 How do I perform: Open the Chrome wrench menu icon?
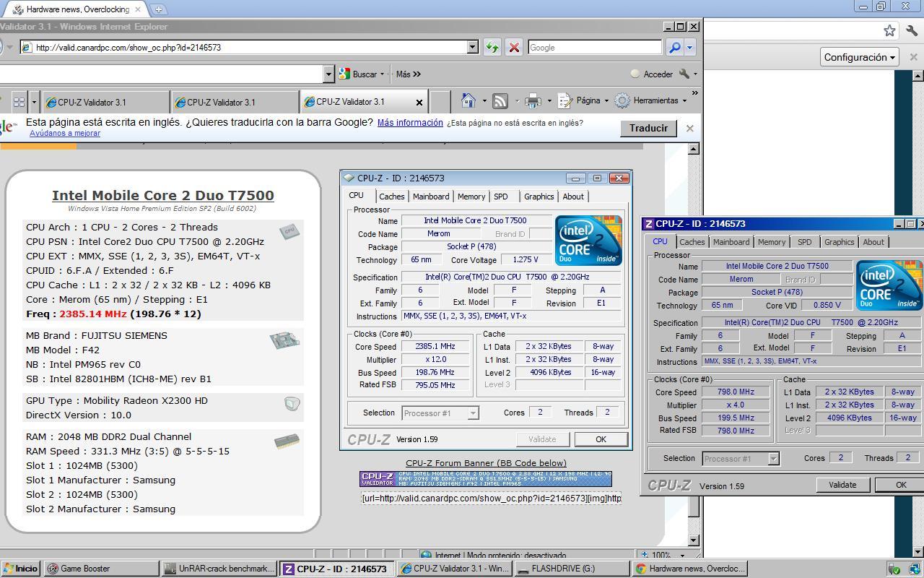point(911,30)
